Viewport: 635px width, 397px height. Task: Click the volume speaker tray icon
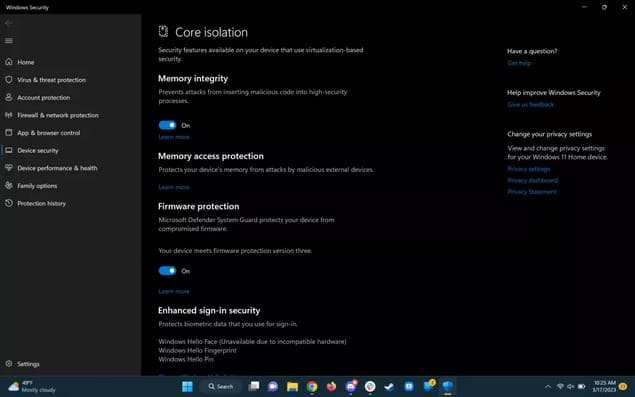(x=571, y=386)
